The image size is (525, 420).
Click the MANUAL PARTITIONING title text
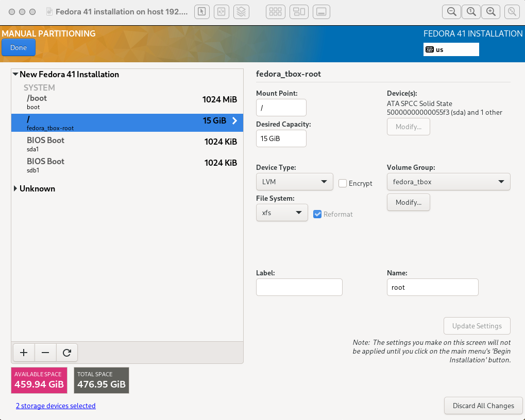pos(48,33)
